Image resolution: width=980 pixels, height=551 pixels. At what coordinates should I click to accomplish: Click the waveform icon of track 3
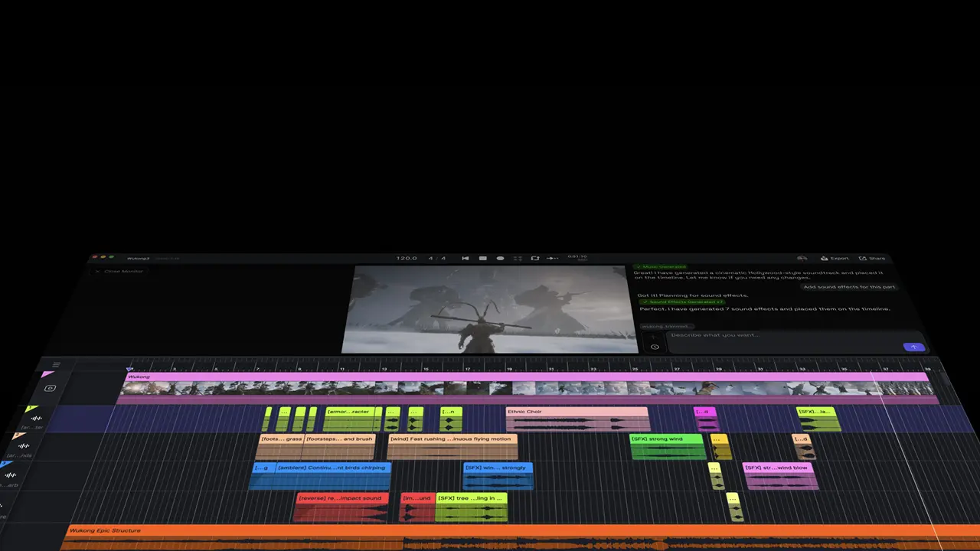(12, 475)
